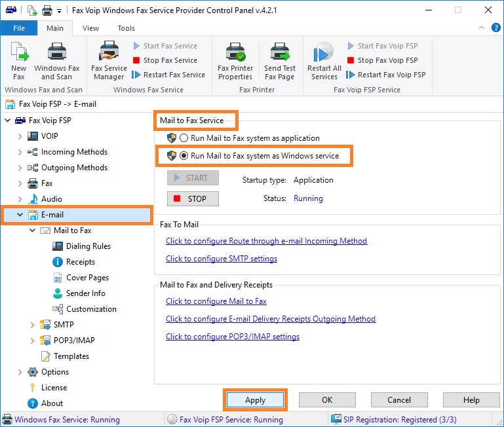This screenshot has width=504, height=427.
Task: Click the Help button
Action: coord(471,400)
